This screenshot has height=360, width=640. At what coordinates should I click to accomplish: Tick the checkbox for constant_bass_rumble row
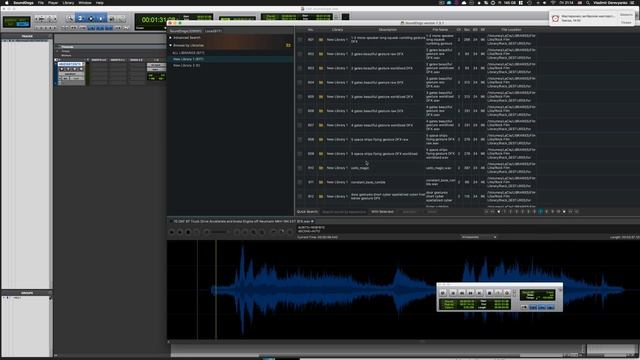(x=300, y=182)
